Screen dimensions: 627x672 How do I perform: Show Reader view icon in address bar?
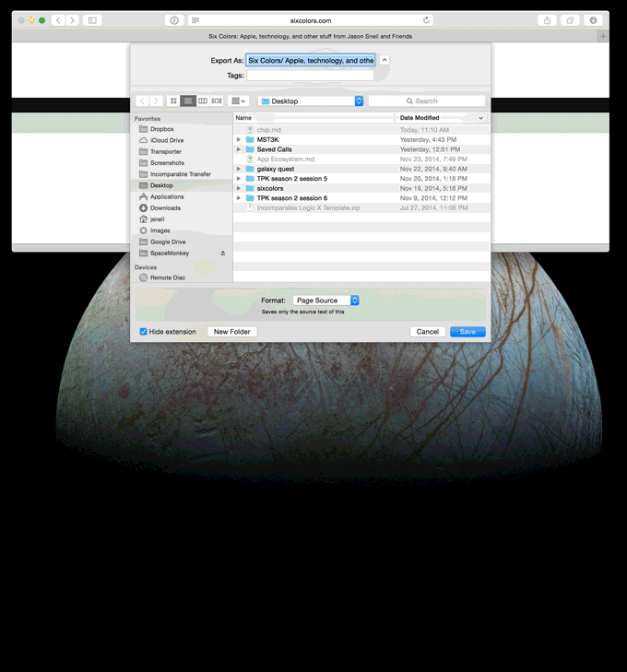point(195,20)
